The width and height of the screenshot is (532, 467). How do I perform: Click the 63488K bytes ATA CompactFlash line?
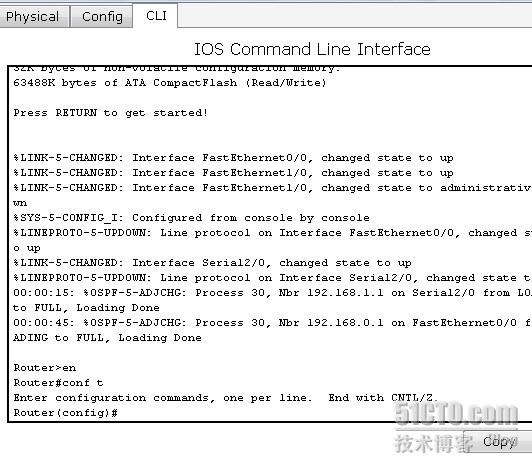tap(170, 83)
